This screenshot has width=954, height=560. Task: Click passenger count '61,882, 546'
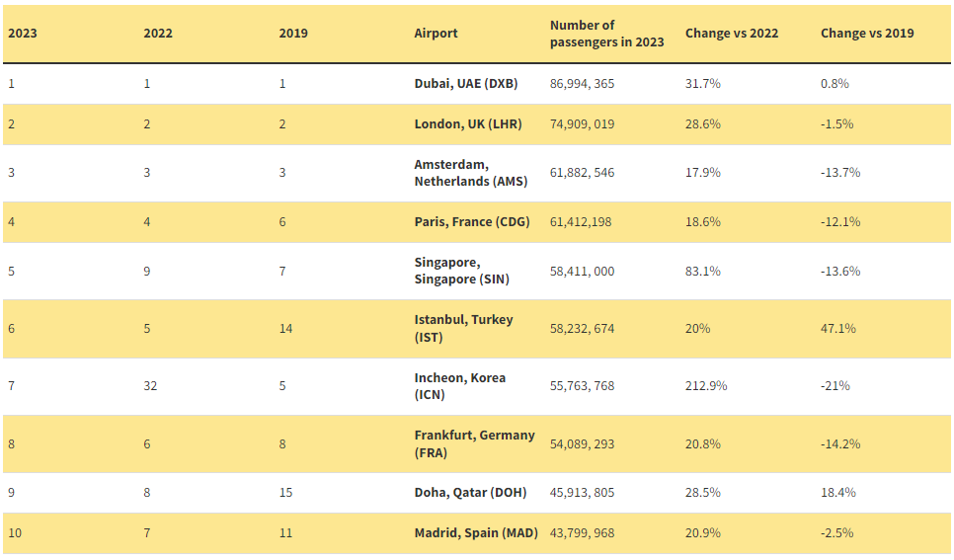tap(583, 173)
